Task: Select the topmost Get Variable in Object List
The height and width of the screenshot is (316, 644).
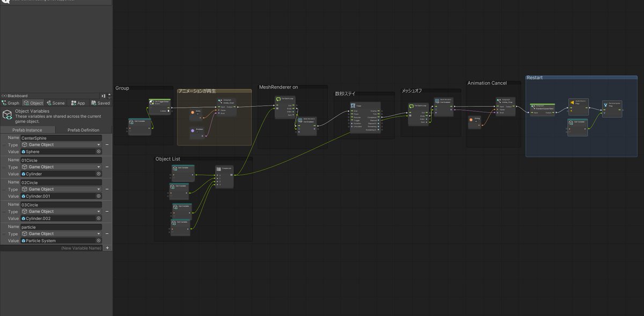Action: (184, 173)
